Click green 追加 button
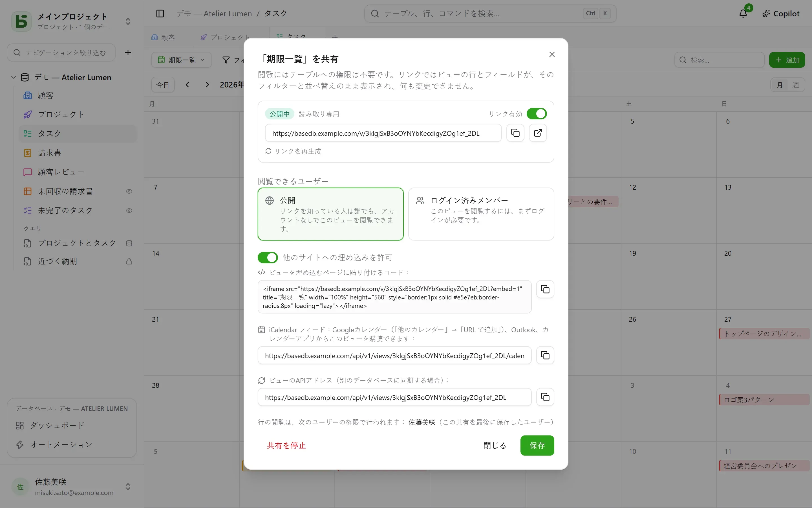The image size is (812, 508). point(787,60)
